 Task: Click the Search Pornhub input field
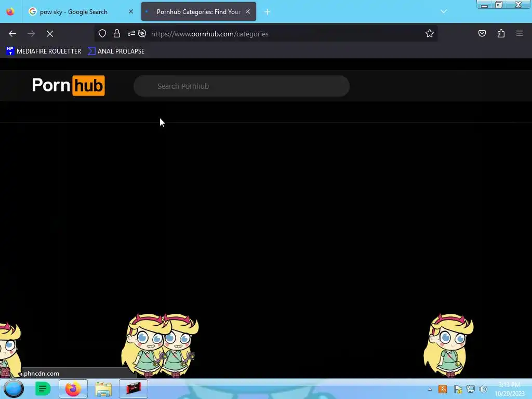click(242, 86)
